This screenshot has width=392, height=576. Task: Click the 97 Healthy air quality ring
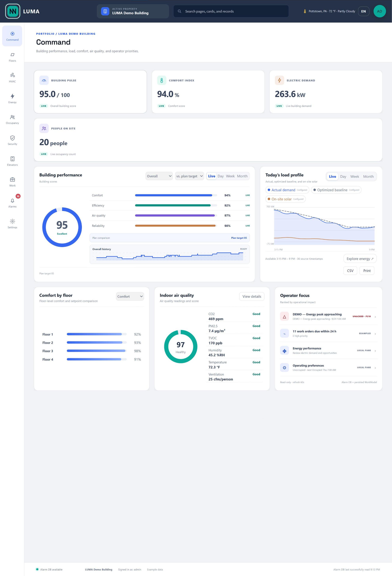click(181, 346)
